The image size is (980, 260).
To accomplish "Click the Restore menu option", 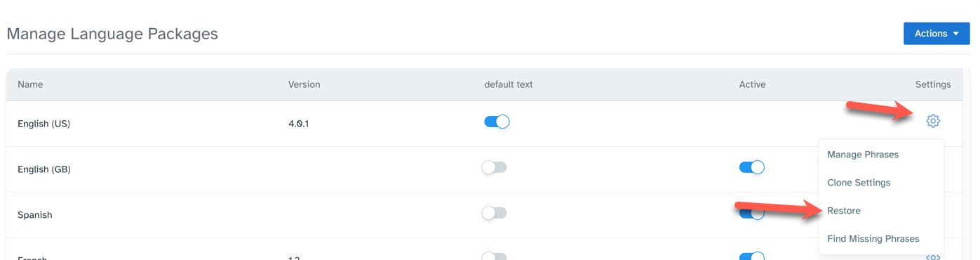I will (x=843, y=211).
